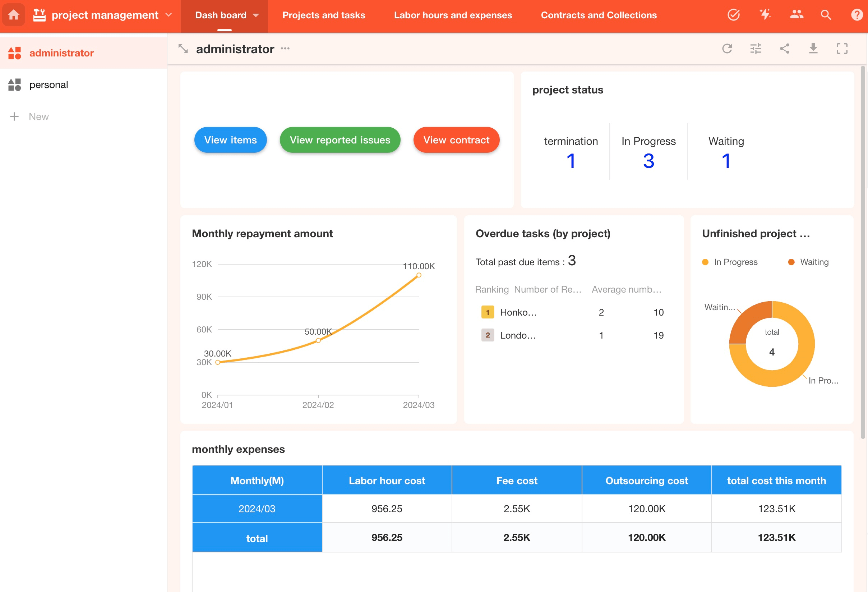
Task: Open the administrator more options ellipsis
Action: (285, 49)
